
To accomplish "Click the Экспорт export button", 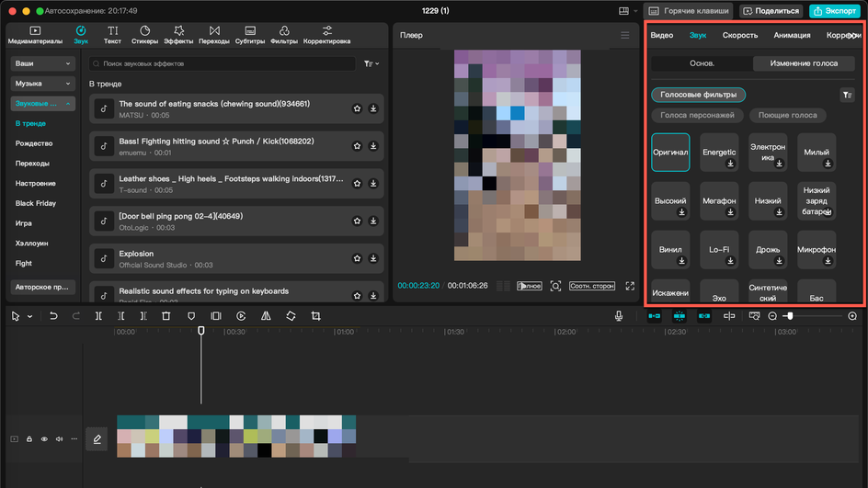I will [834, 11].
